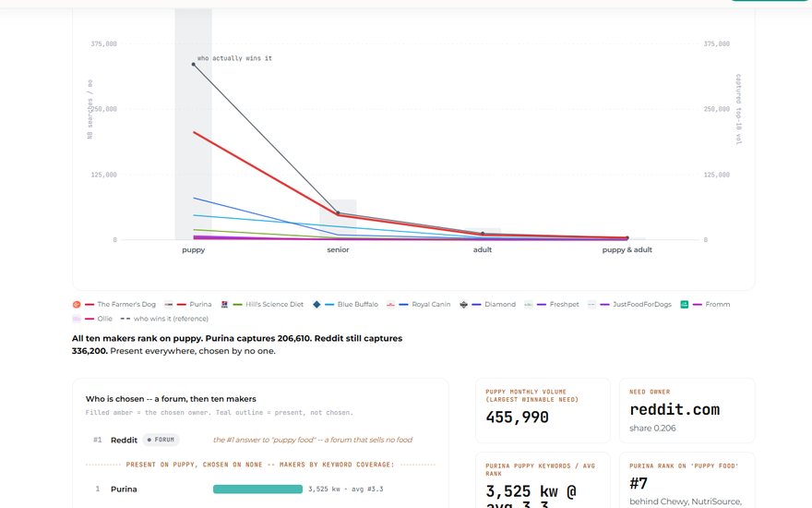Click the light-blue Blue Buffalo line swatch
Viewport: 812px width, 508px height.
point(329,304)
